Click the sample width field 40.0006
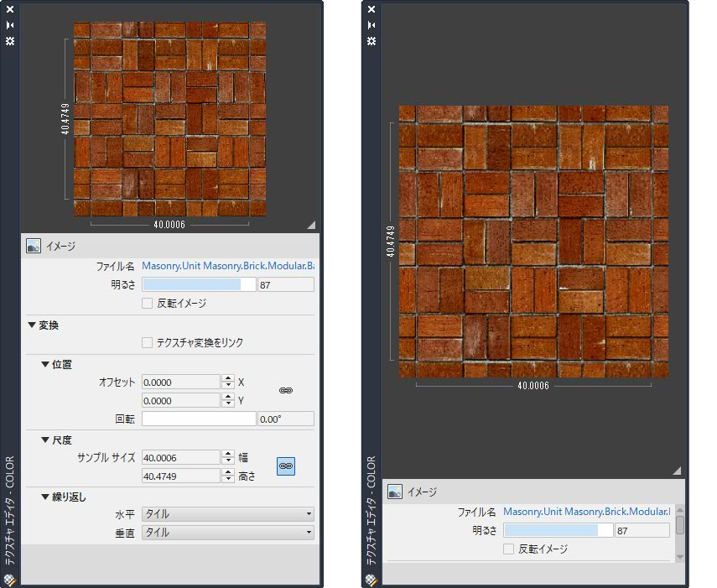Viewport: 717px width, 588px height. pyautogui.click(x=181, y=458)
